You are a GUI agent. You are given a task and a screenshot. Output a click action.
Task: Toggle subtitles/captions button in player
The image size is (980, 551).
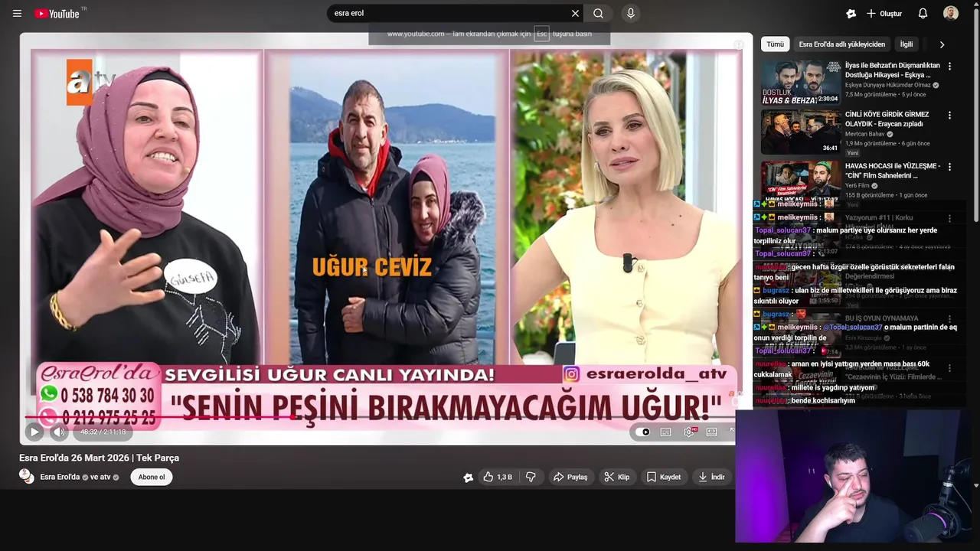point(666,432)
